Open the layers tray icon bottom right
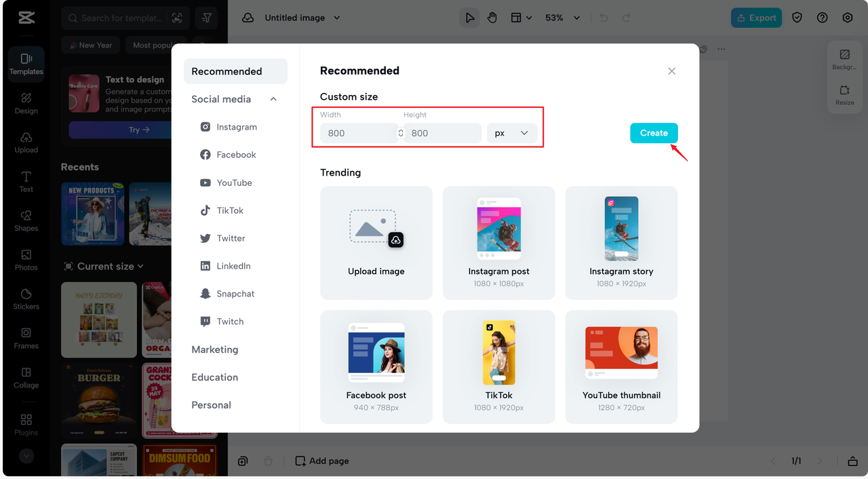Viewport: 868px width, 479px height. (852, 461)
